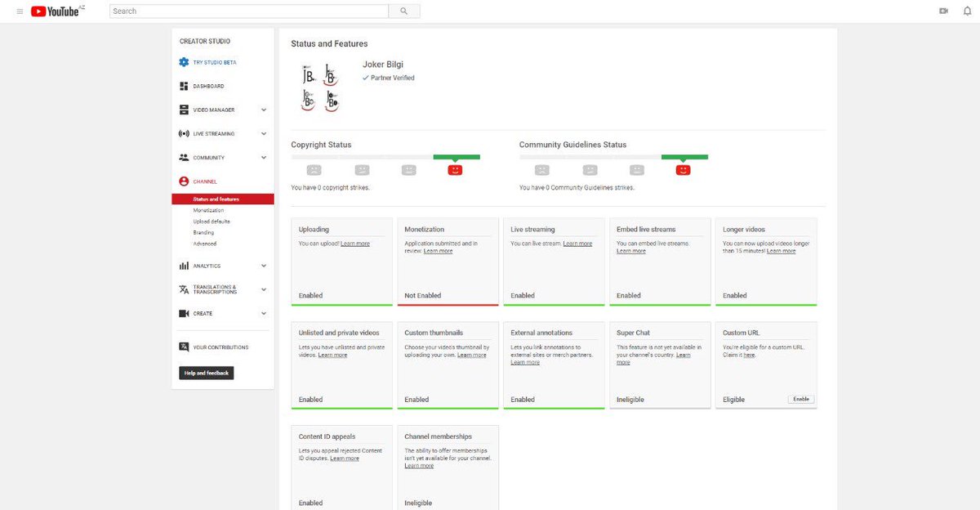This screenshot has height=510, width=980.
Task: Click Enable button for Custom URL
Action: [x=801, y=399]
